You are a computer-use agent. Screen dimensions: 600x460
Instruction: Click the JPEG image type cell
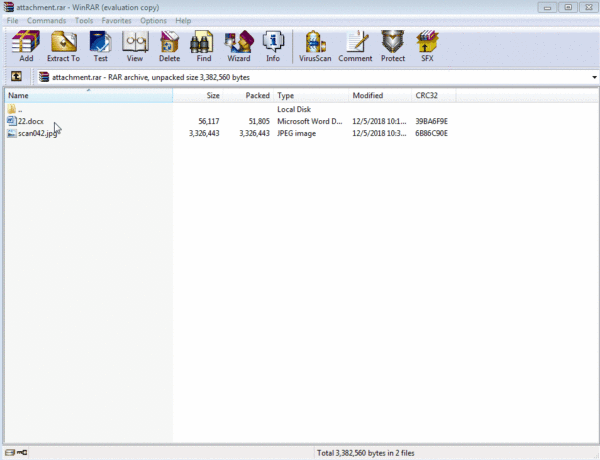[x=297, y=134]
